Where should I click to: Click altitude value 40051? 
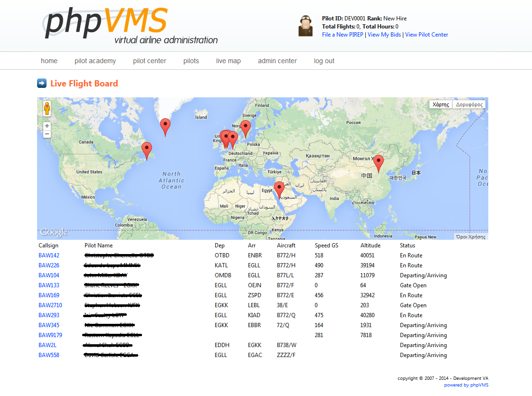coord(368,255)
